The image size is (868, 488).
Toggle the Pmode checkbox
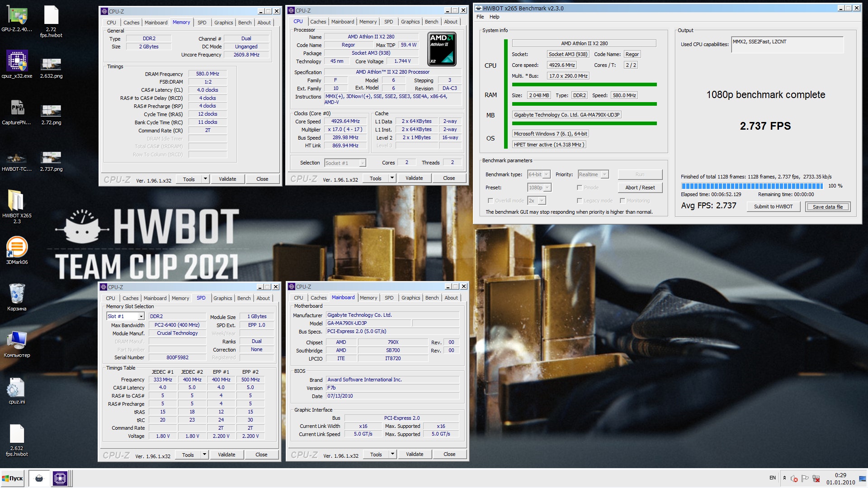579,188
